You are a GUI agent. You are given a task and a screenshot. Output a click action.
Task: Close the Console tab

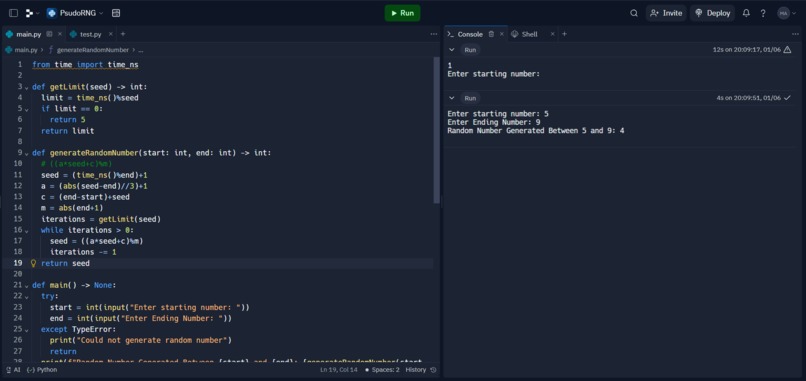click(x=502, y=34)
